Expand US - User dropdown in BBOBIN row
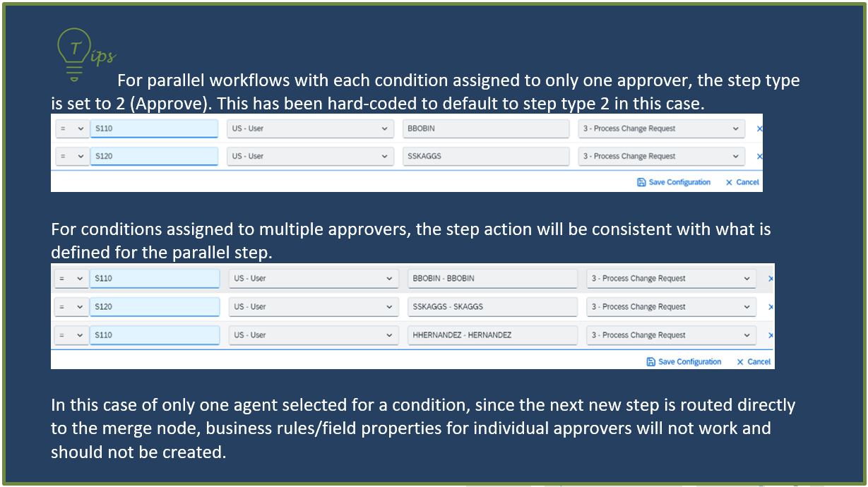868x487 pixels. (x=310, y=128)
